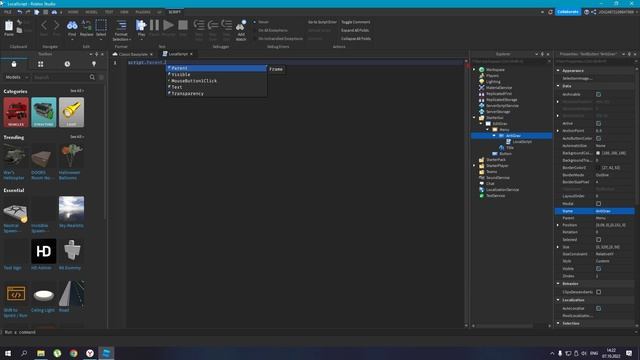Screen dimensions: 640x360
Task: Click the Undo icon in the quick access bar
Action: (19, 12)
